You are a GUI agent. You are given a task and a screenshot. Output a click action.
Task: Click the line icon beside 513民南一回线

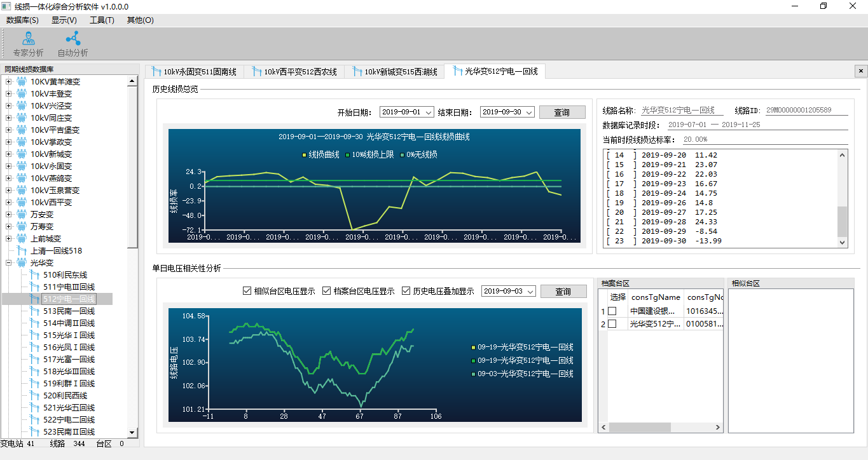coord(34,311)
